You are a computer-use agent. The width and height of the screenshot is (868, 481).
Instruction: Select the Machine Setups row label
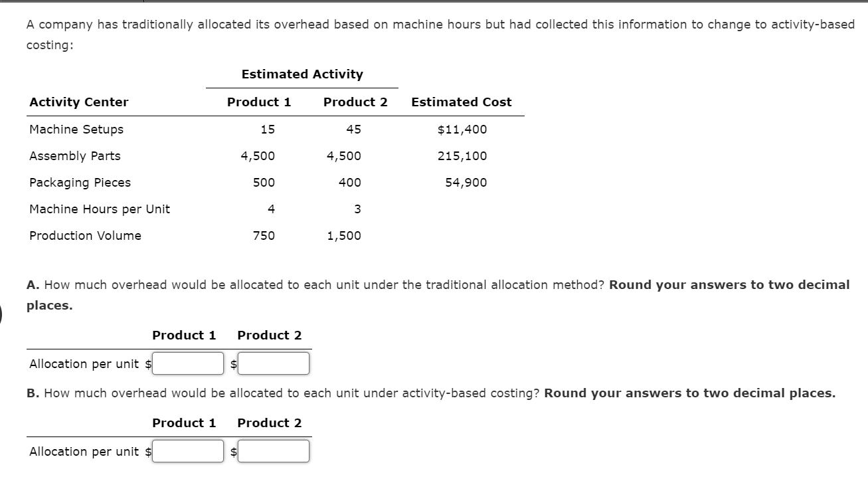(x=75, y=130)
